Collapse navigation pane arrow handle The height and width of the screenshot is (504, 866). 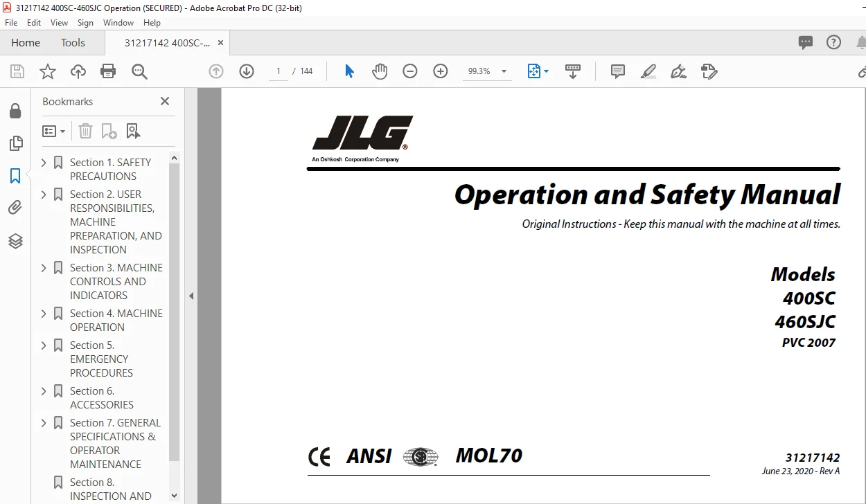191,296
